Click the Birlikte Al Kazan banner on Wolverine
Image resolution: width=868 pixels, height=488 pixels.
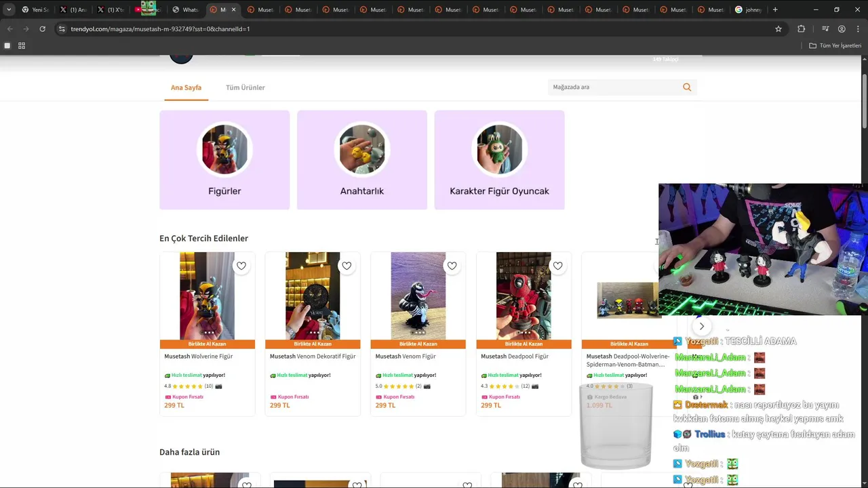pyautogui.click(x=208, y=344)
